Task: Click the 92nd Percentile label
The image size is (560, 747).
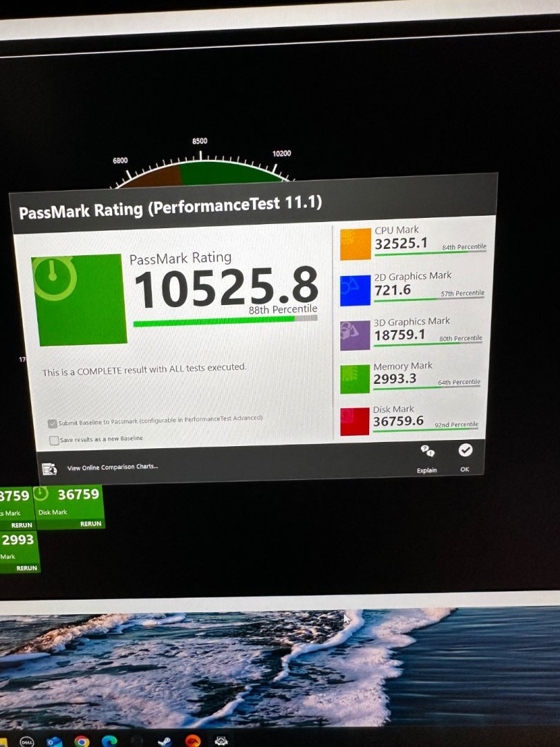Action: pyautogui.click(x=456, y=425)
